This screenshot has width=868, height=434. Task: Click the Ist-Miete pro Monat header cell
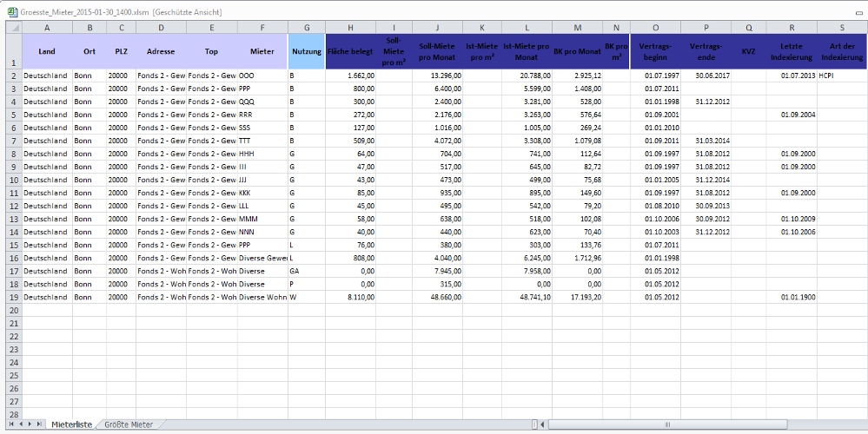coord(527,51)
